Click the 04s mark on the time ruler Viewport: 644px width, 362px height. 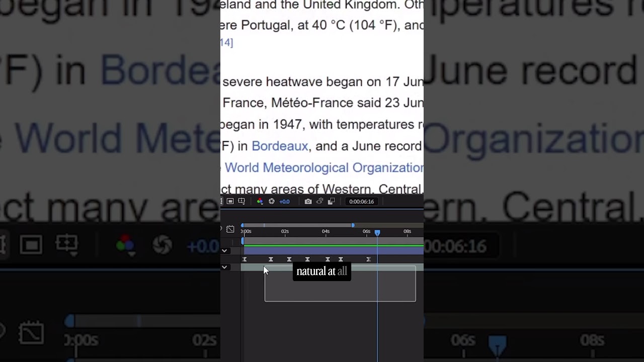tap(326, 231)
